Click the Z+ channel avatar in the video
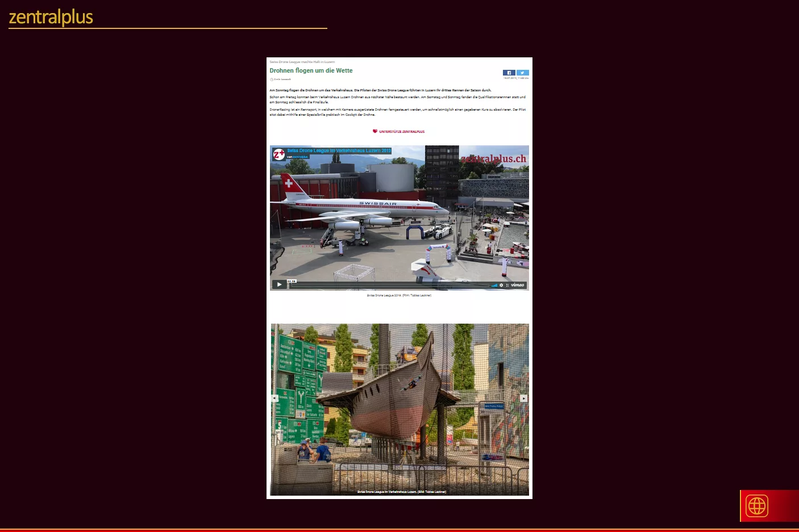 278,154
